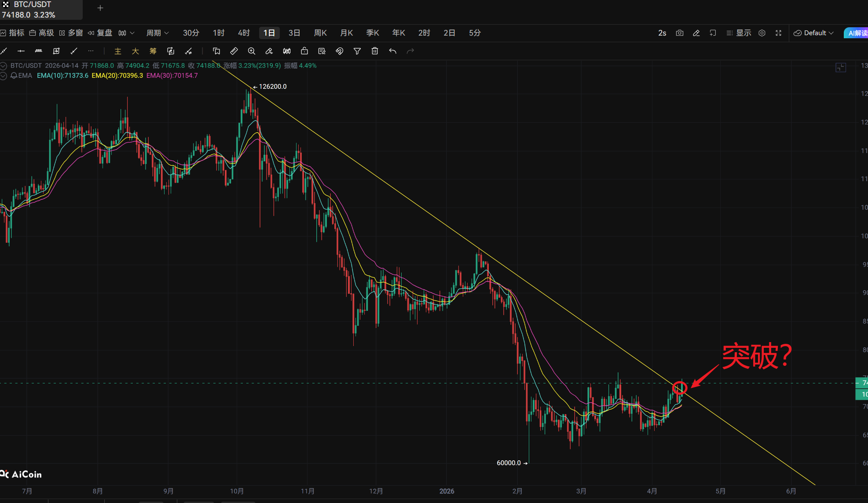The image size is (868, 503).
Task: Click the undo arrow icon
Action: 392,51
